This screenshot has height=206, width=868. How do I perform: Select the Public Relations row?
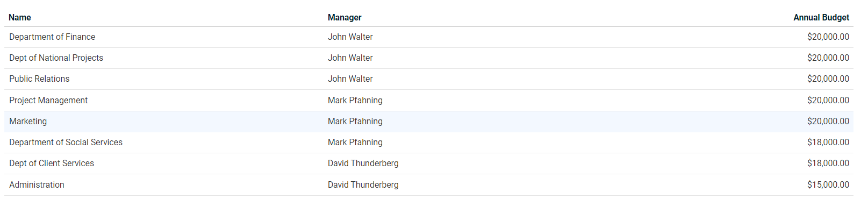[x=428, y=79]
